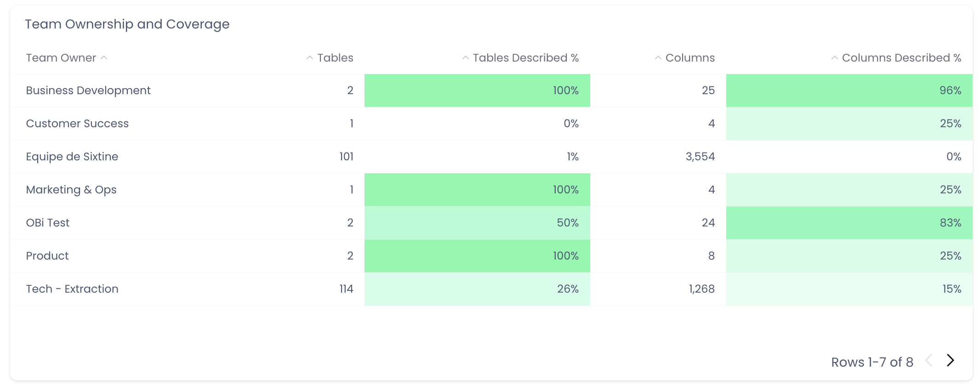
Task: Click sort caret beside Tables header
Action: point(310,58)
